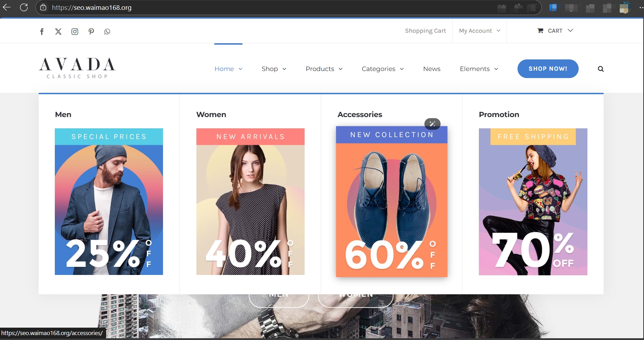Click the shopping cart icon
644x340 pixels.
[x=540, y=31]
